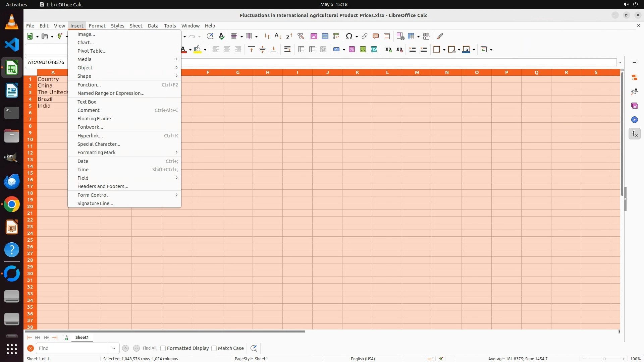Click the zoom slider handle
The image size is (644, 362).
604,359
